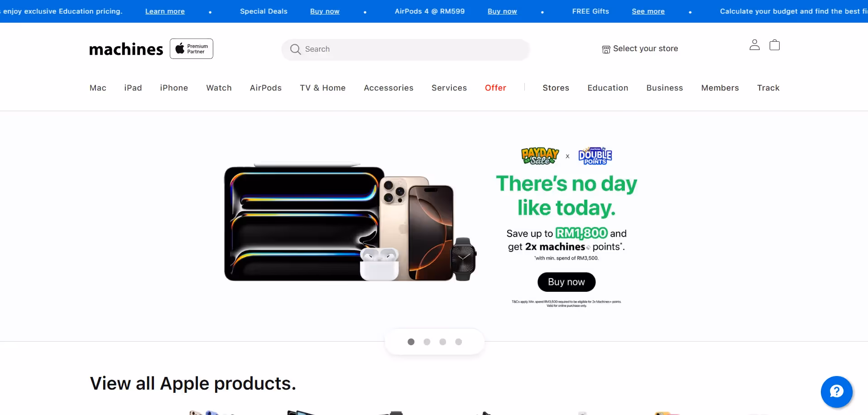Select the fourth carousel slide dot
Image resolution: width=868 pixels, height=415 pixels.
459,342
